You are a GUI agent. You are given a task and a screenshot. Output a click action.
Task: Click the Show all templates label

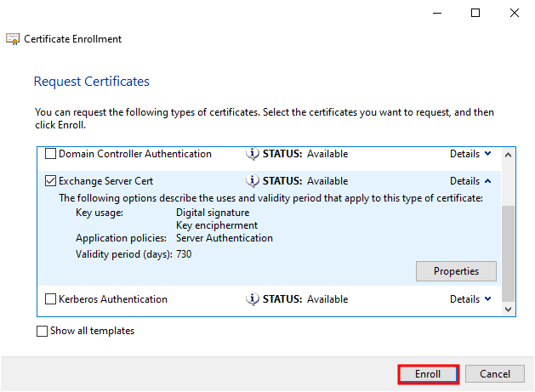coord(92,331)
